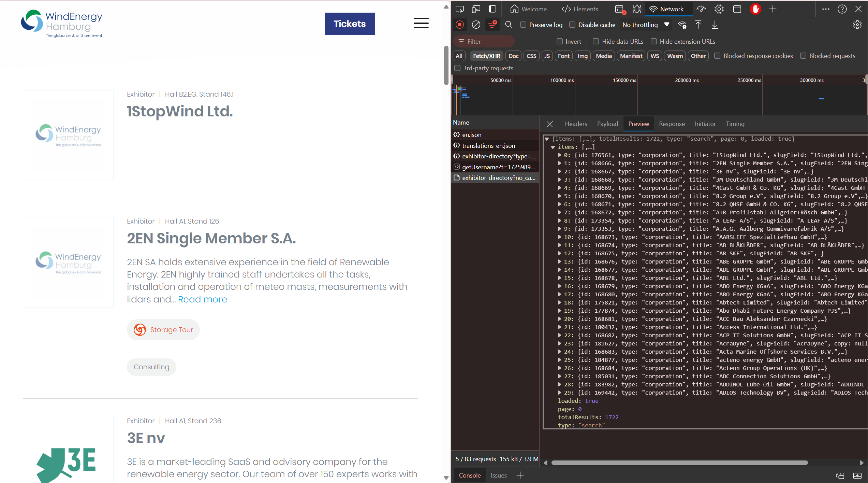Open the DevTools more options ellipsis
868x483 pixels.
826,9
